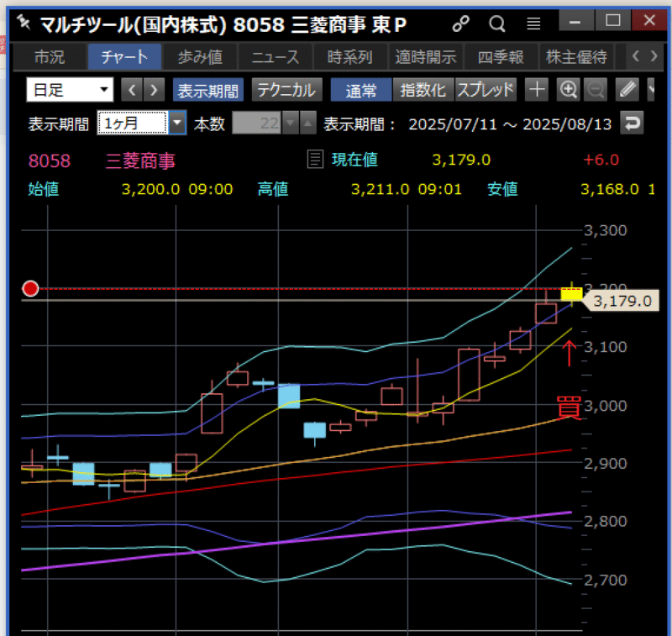This screenshot has width=672, height=636.
Task: Click the 3,300 price axis label
Action: click(606, 230)
